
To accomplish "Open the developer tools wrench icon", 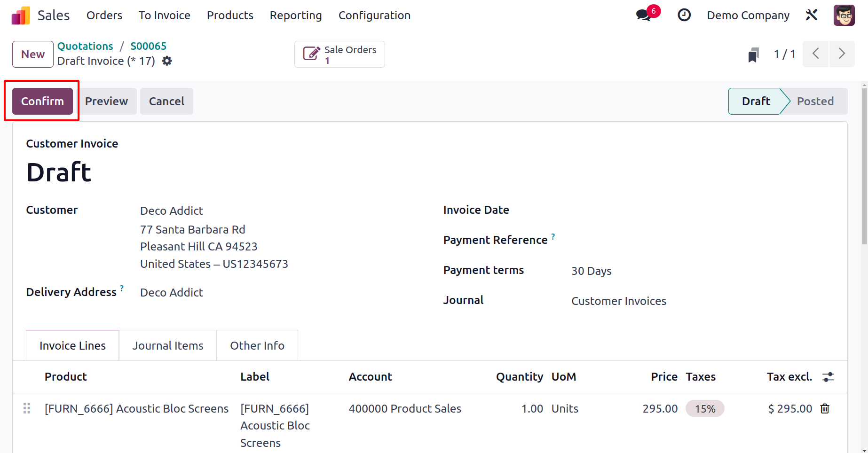I will coord(812,15).
